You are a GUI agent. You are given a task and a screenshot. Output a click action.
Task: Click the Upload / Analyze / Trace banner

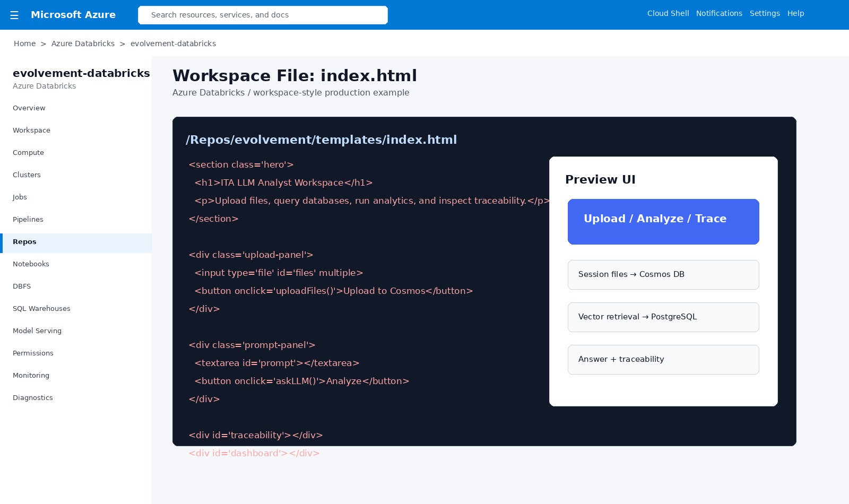[x=663, y=222]
